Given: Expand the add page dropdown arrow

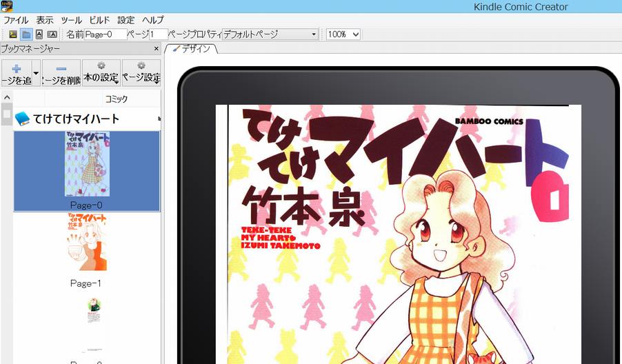Looking at the screenshot, I should tap(36, 73).
